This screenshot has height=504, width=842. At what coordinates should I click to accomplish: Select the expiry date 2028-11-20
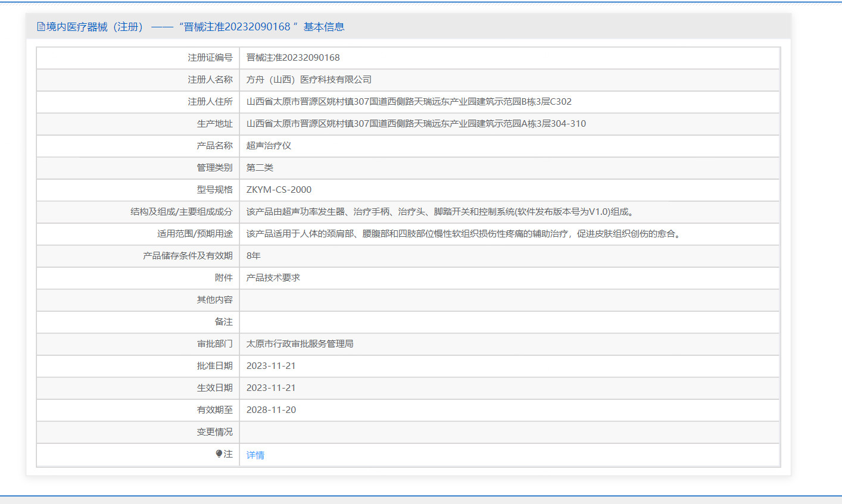271,410
